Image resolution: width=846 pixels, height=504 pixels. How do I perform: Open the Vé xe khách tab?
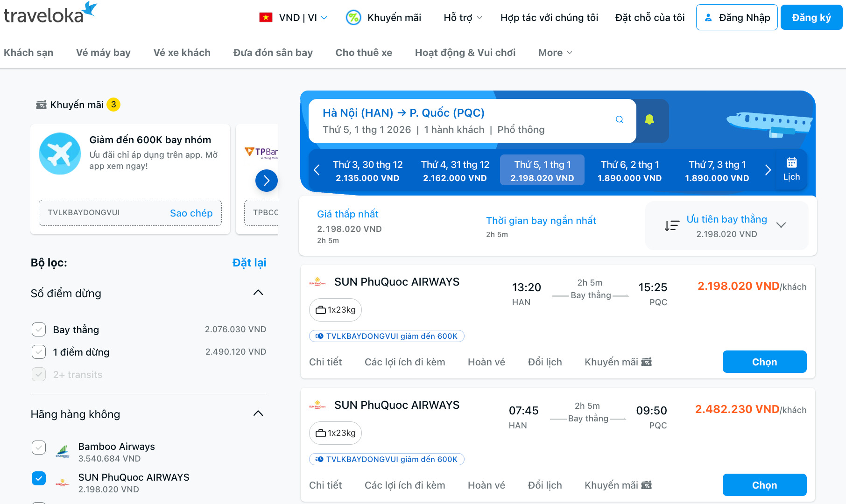click(181, 52)
